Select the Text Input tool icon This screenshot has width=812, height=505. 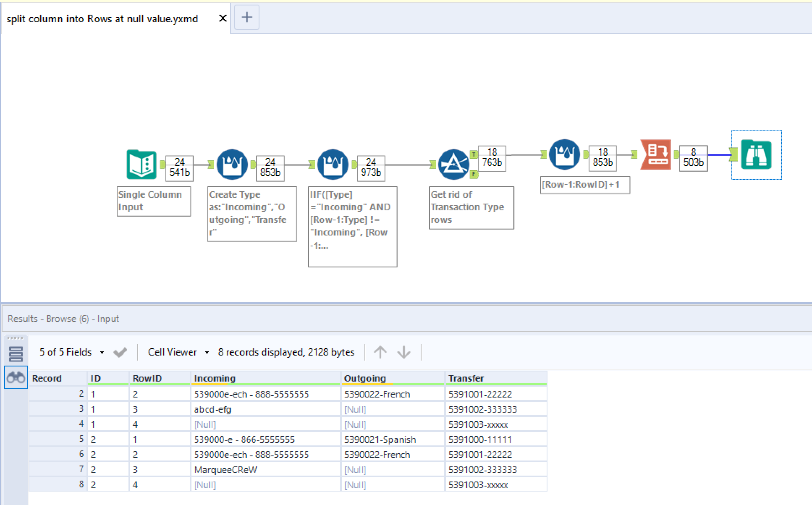(x=141, y=165)
